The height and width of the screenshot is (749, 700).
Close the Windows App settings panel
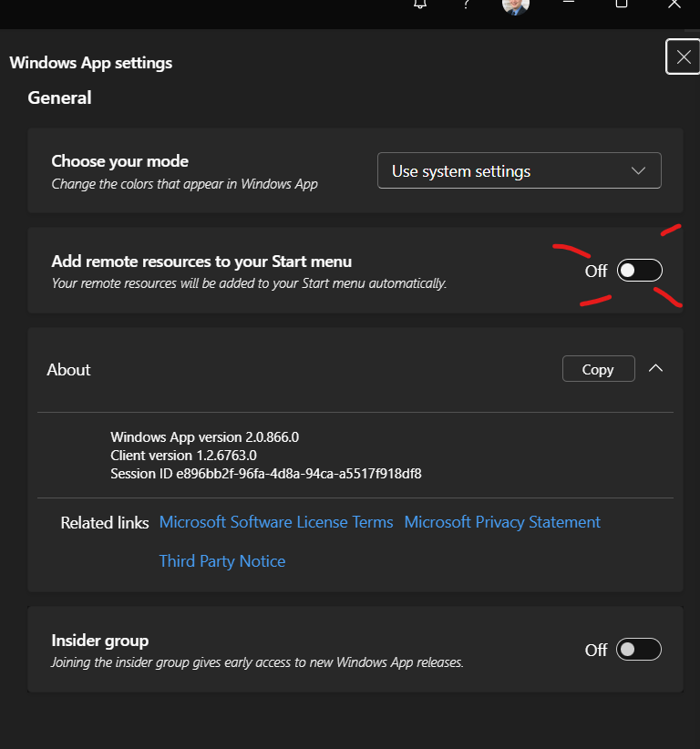coord(683,56)
